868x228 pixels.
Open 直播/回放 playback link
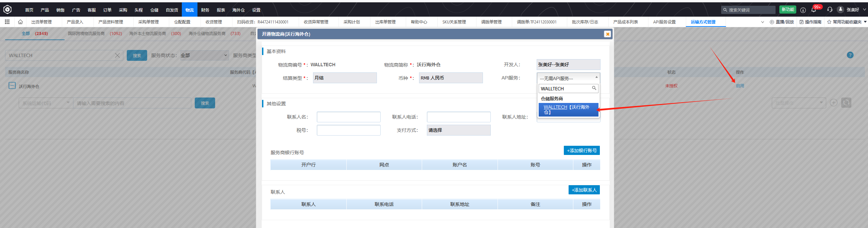pyautogui.click(x=782, y=22)
